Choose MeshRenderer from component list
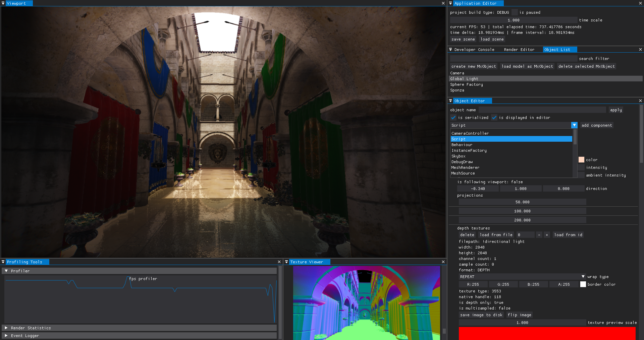The width and height of the screenshot is (644, 340). pos(511,167)
